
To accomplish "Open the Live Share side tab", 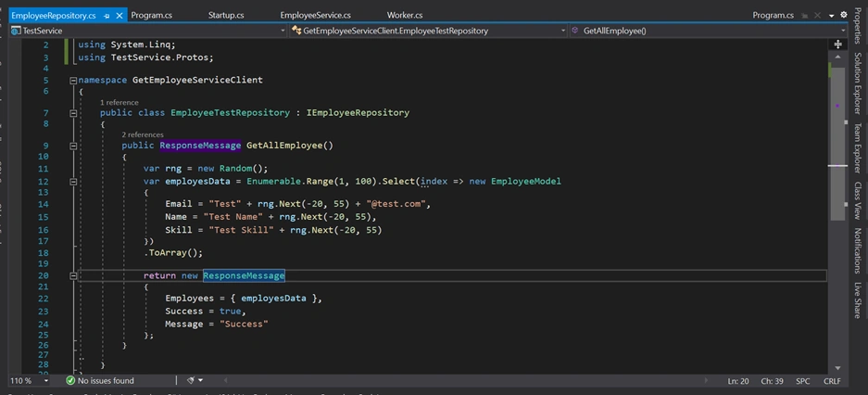I will click(x=858, y=300).
